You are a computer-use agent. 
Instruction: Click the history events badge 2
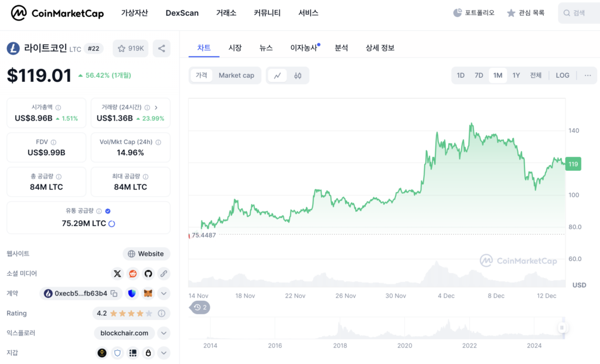(200, 307)
